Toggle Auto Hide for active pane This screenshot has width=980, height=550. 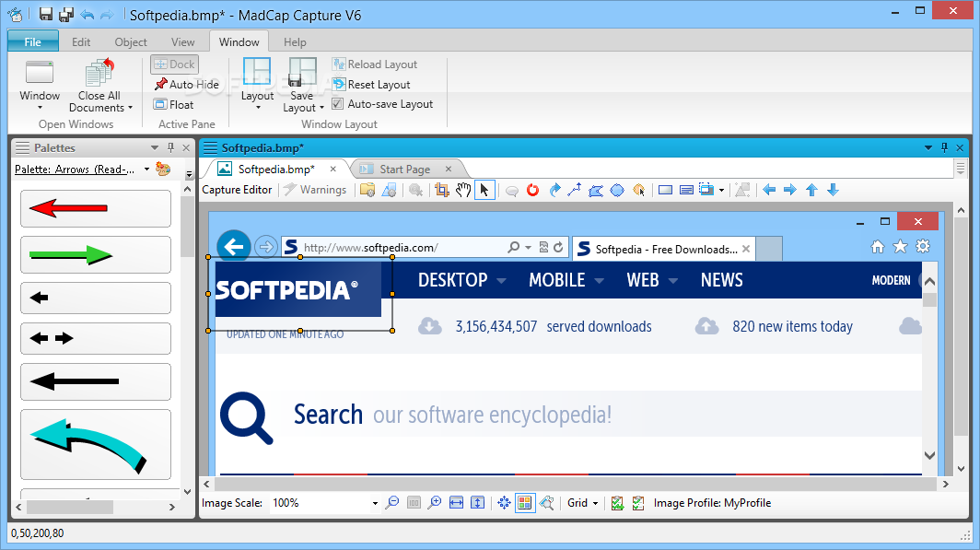[186, 85]
